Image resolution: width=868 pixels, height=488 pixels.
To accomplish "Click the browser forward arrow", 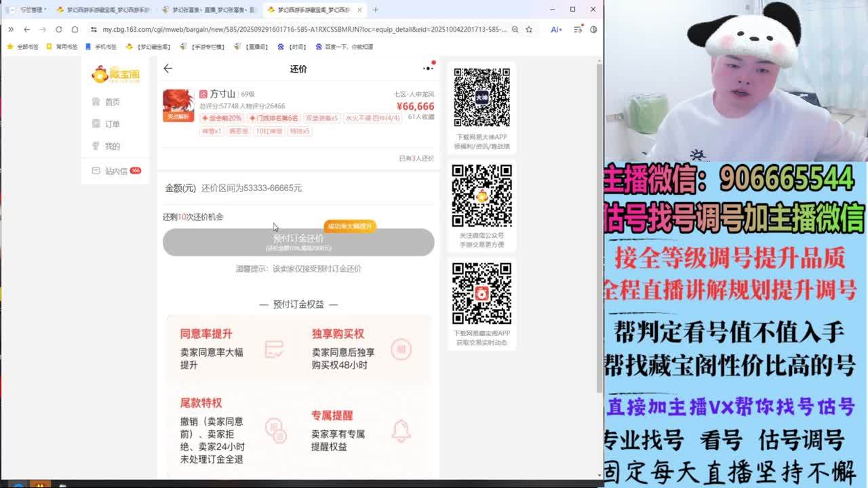I will pyautogui.click(x=42, y=29).
